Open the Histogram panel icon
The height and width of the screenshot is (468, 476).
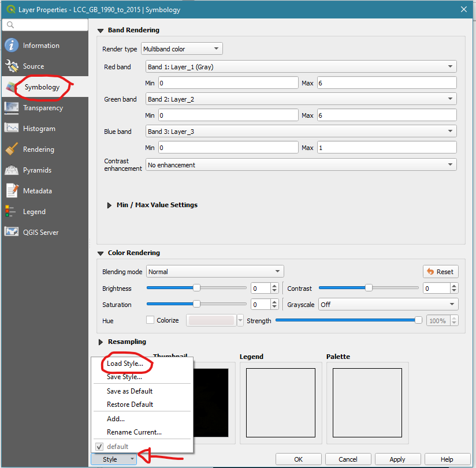(x=12, y=129)
